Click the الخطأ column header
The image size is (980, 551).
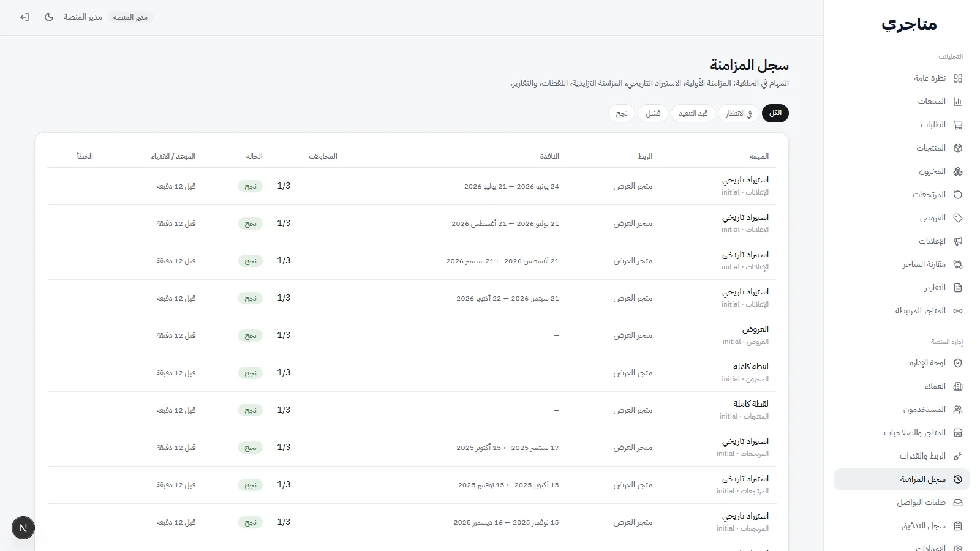(85, 156)
